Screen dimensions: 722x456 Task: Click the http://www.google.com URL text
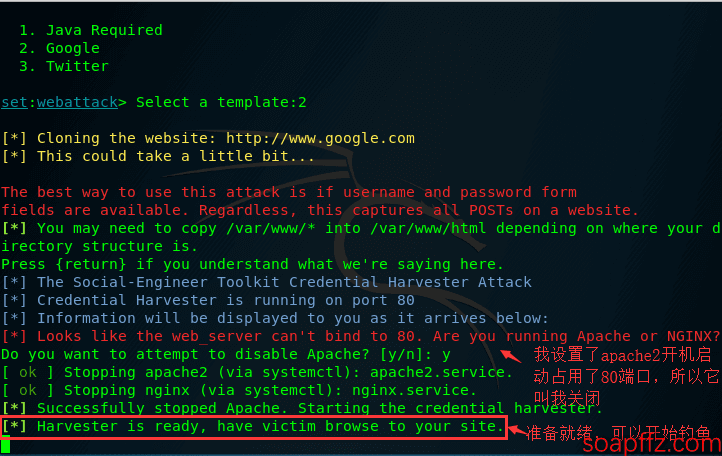click(320, 138)
